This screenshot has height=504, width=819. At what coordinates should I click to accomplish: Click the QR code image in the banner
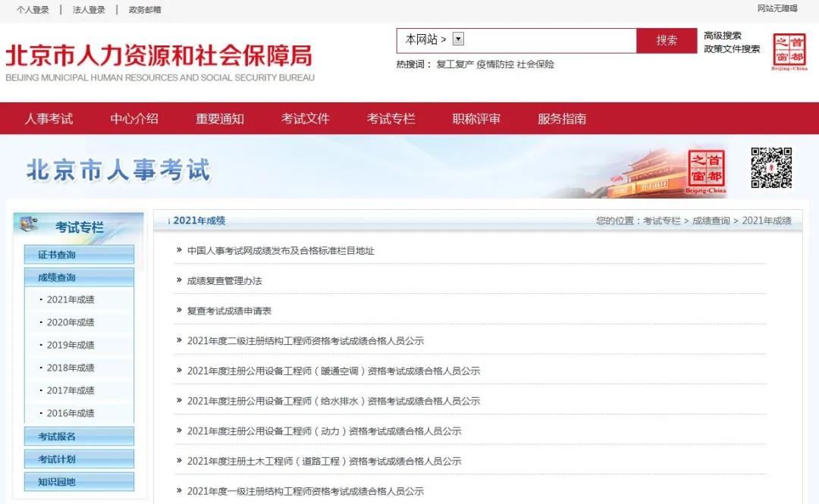(x=771, y=167)
